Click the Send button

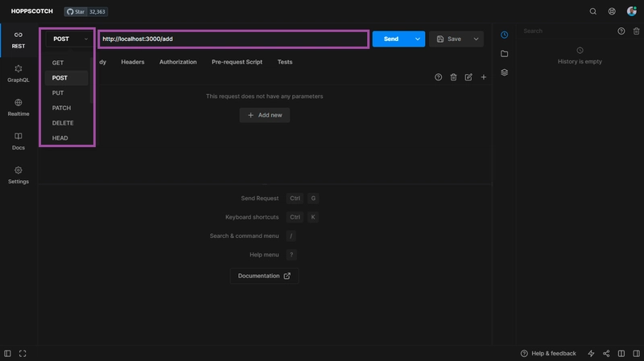tap(391, 39)
